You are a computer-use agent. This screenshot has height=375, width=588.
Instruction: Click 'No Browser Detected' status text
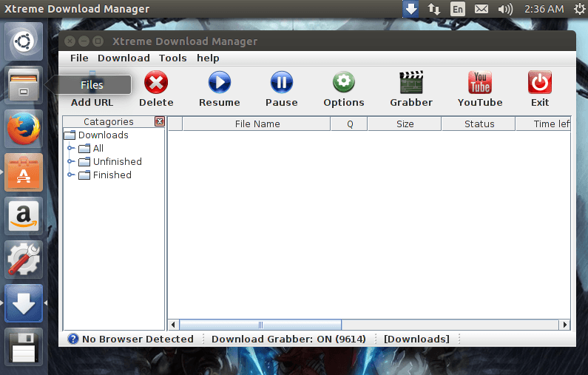(138, 339)
